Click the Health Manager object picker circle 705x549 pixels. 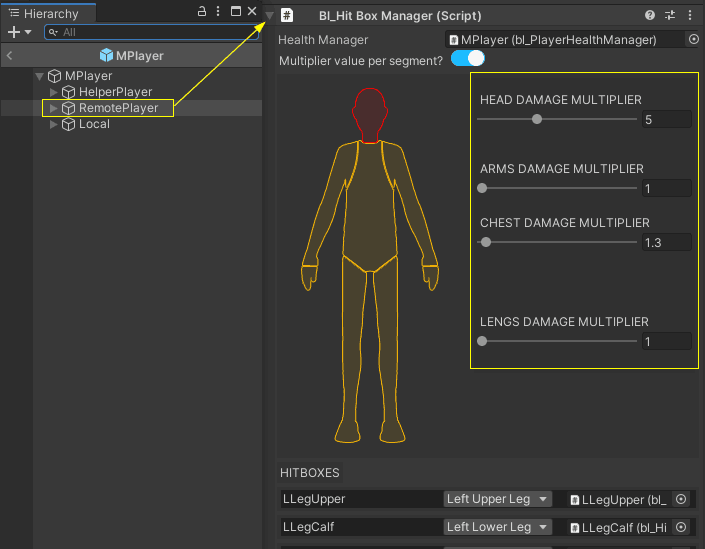click(694, 40)
